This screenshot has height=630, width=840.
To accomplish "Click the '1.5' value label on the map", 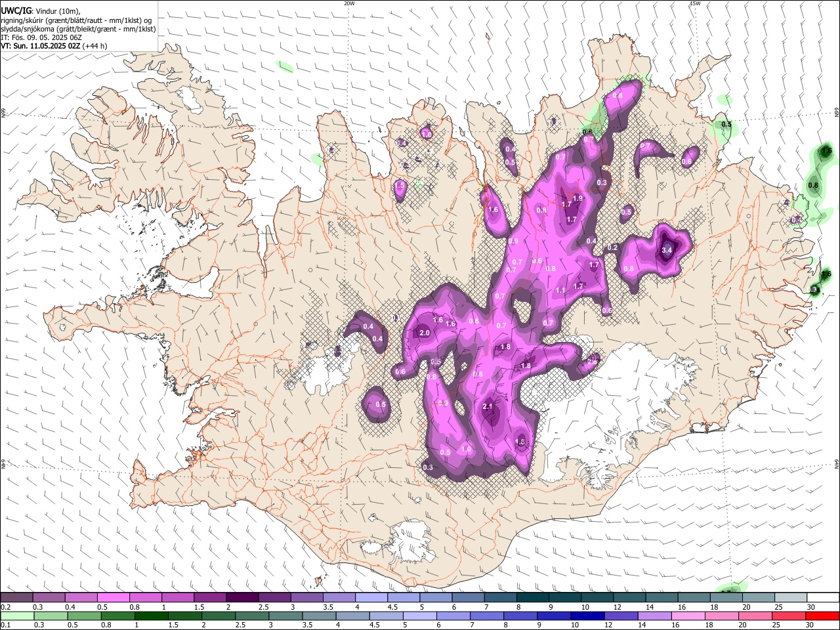I will point(400,186).
